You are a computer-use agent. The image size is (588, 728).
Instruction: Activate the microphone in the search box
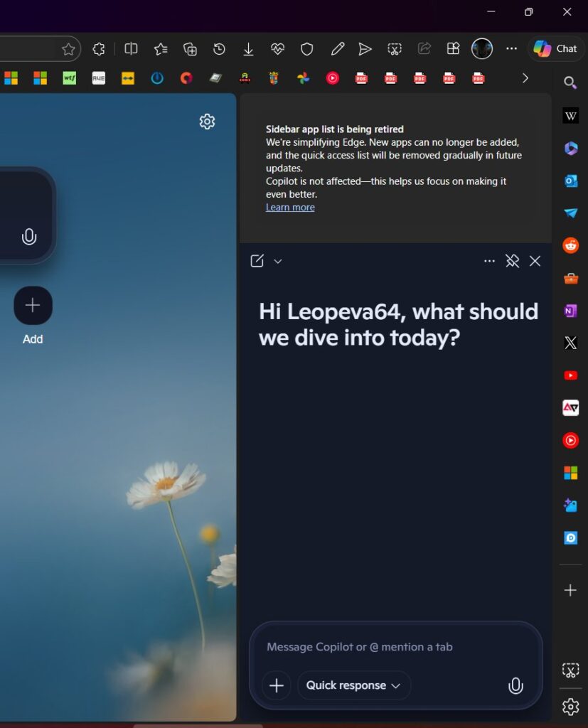tap(28, 237)
